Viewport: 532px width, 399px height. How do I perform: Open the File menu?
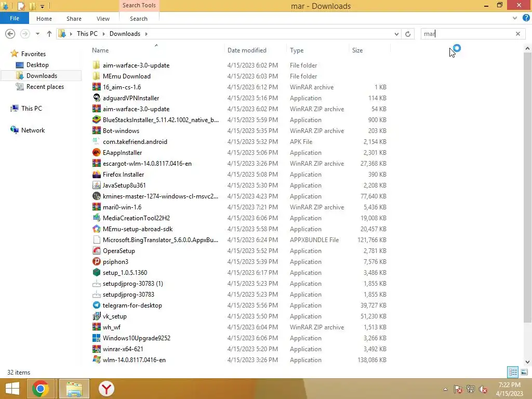coord(14,18)
